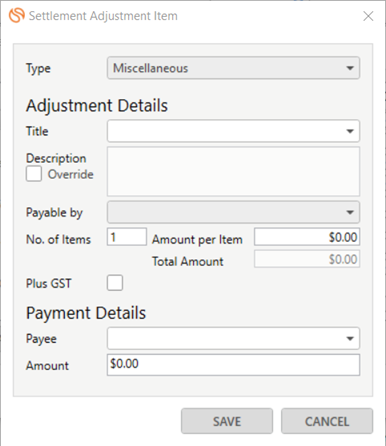
Task: Click the Amount per Item field
Action: point(307,237)
